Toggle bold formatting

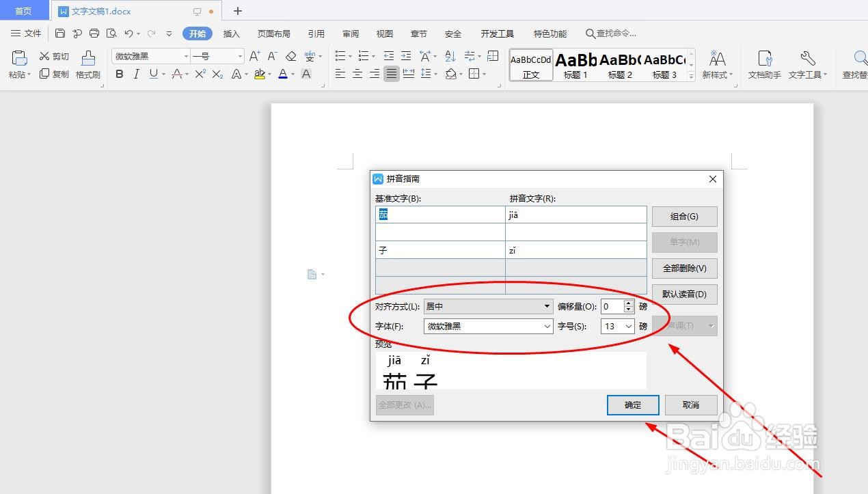click(119, 74)
